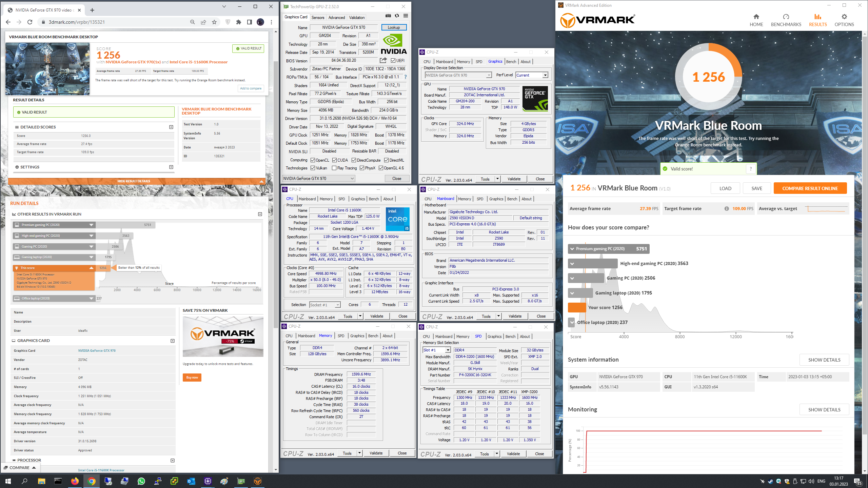The width and height of the screenshot is (868, 488).
Task: Open the GPU selection dropdown in GPU-Z
Action: (318, 179)
